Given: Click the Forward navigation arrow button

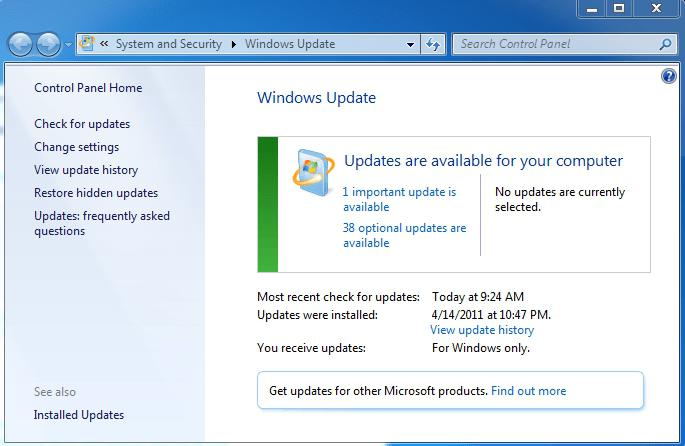Looking at the screenshot, I should 48,44.
